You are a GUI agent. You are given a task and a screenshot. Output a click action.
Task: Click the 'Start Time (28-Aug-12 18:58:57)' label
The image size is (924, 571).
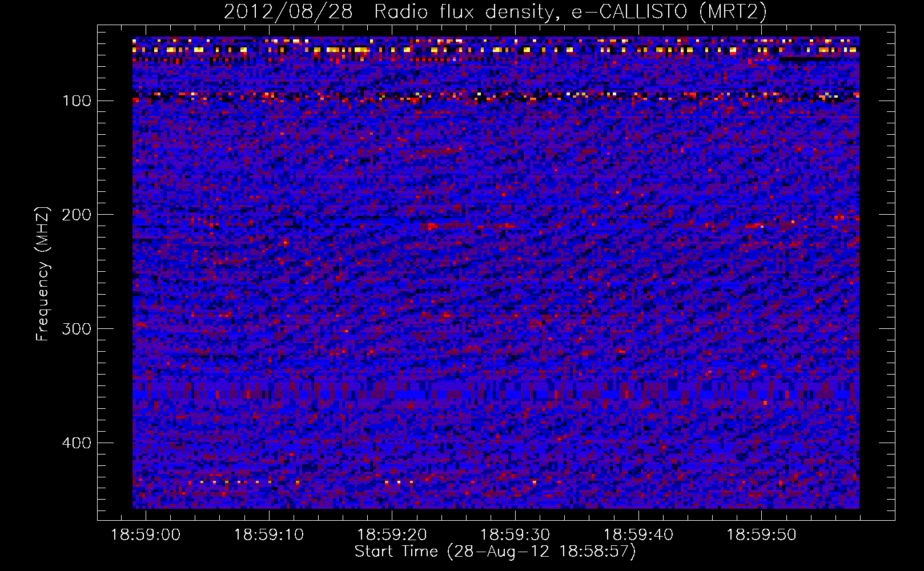495,552
